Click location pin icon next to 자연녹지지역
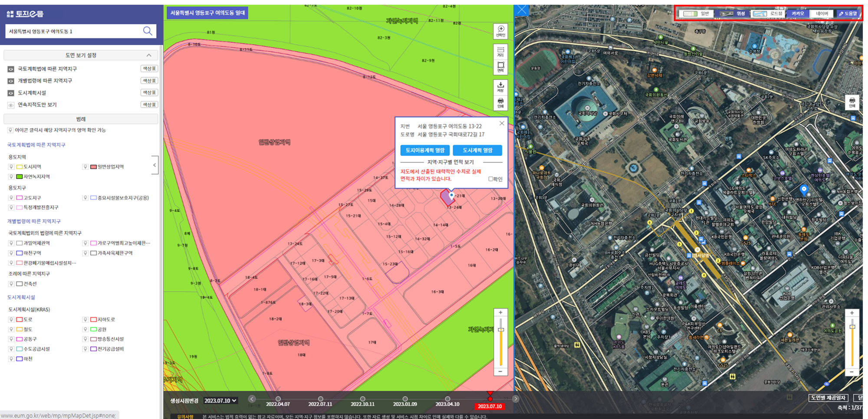 11,177
